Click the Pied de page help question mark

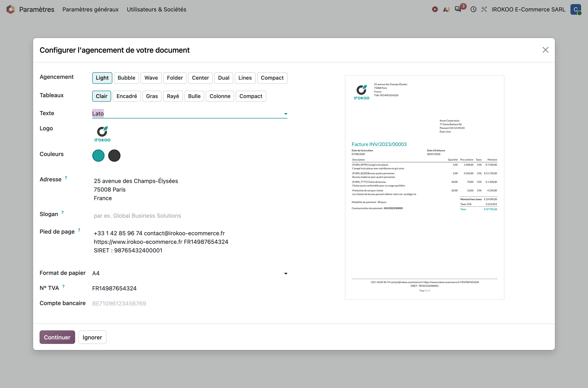pyautogui.click(x=79, y=230)
